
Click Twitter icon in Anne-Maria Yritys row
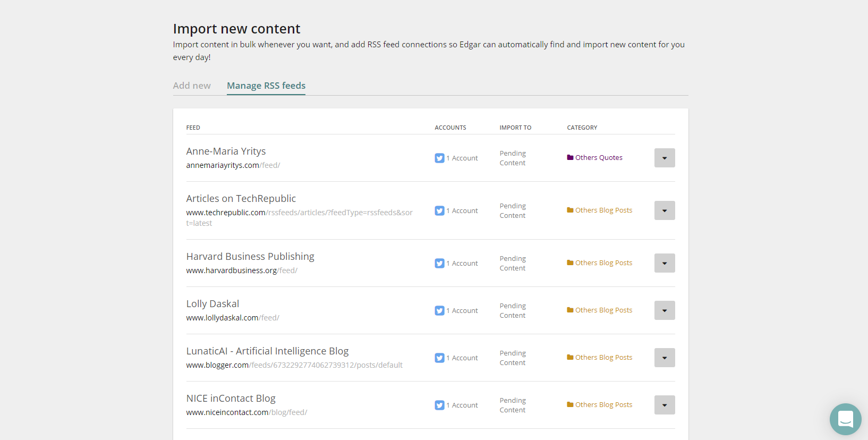click(439, 158)
